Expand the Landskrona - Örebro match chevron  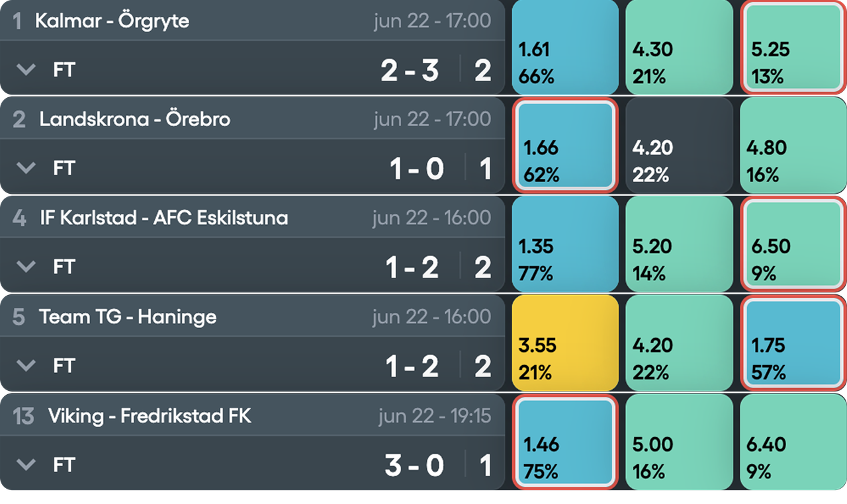26,169
